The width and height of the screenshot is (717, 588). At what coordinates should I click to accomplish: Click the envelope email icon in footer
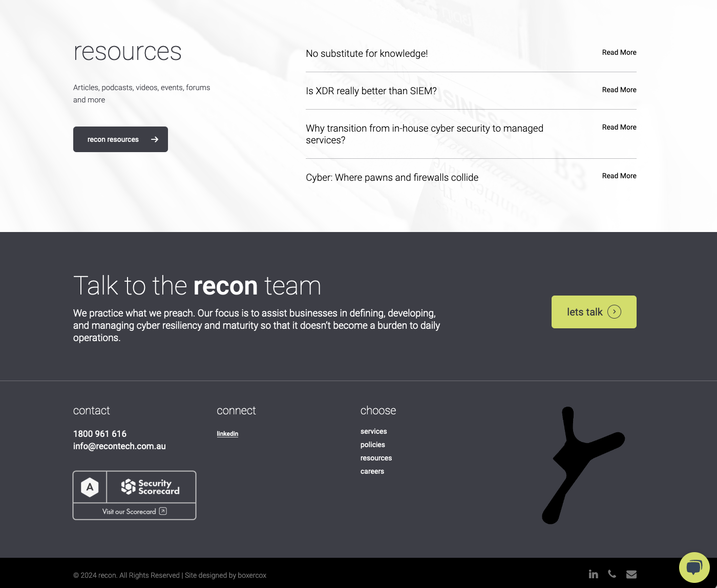point(631,574)
